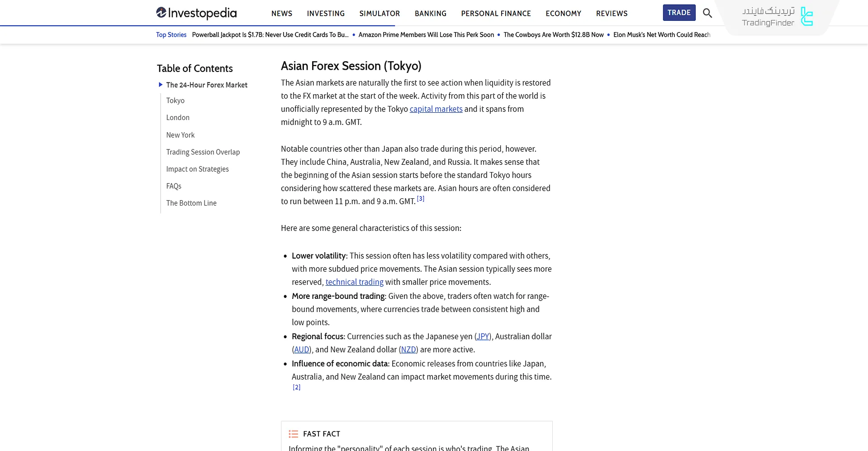Open the Banking menu

pyautogui.click(x=431, y=14)
